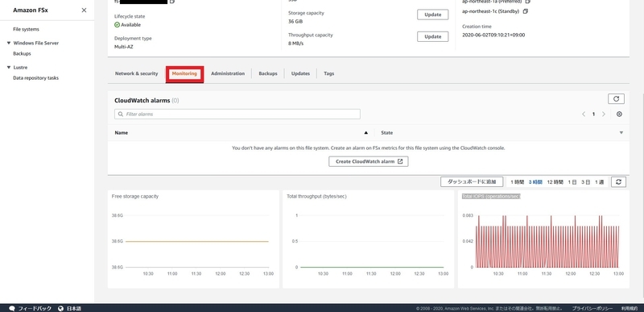Select the 12 hours time range

pyautogui.click(x=555, y=182)
